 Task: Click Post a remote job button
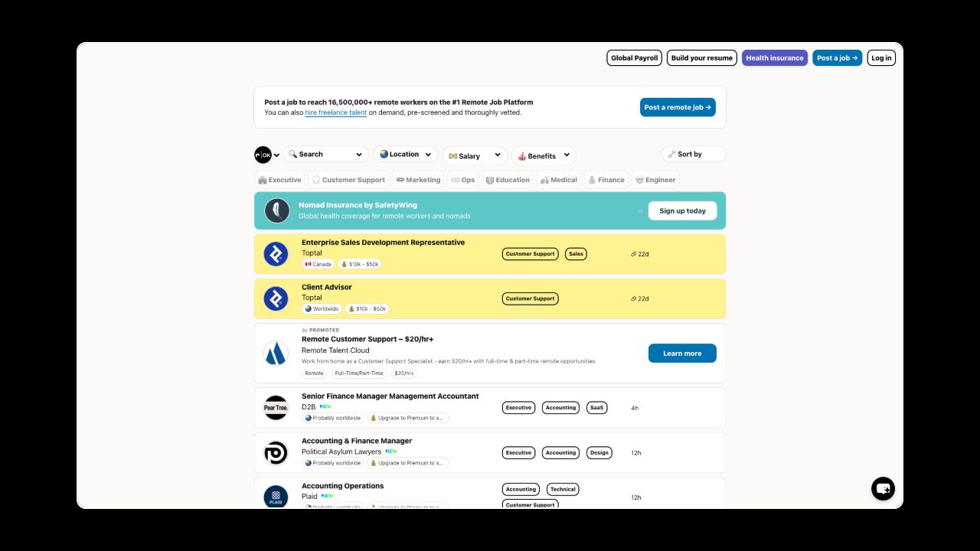click(678, 107)
